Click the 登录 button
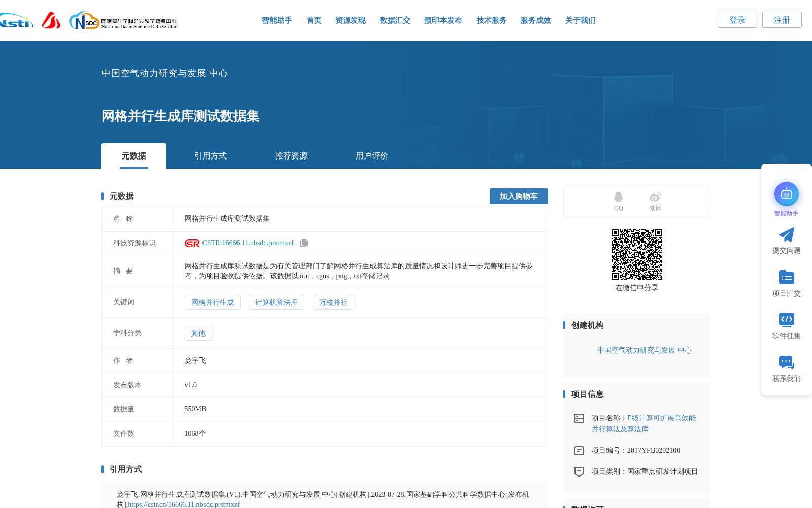 tap(737, 20)
